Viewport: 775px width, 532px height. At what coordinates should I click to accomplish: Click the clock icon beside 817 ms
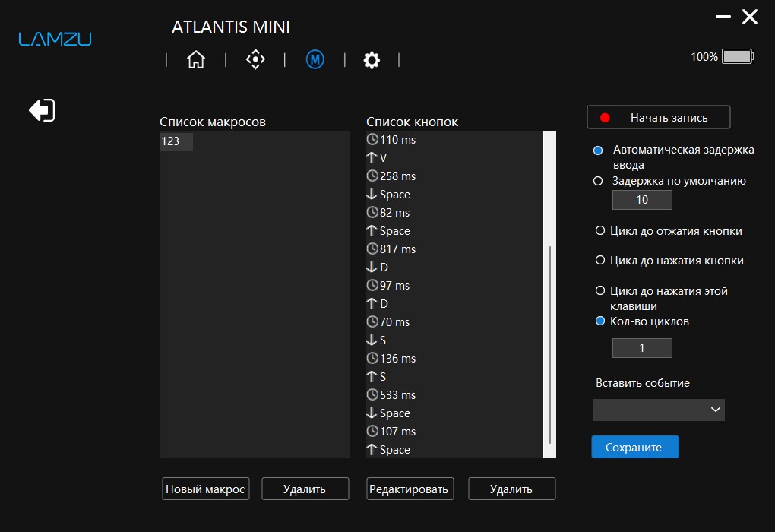coord(372,249)
